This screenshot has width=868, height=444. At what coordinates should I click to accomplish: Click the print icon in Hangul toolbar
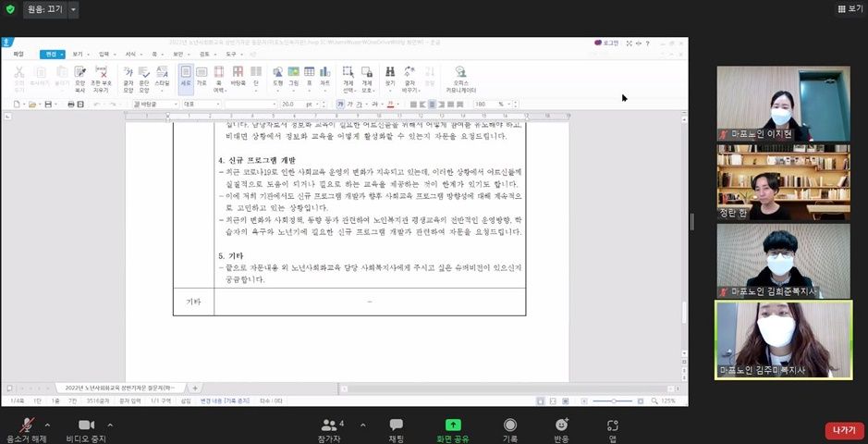click(71, 105)
